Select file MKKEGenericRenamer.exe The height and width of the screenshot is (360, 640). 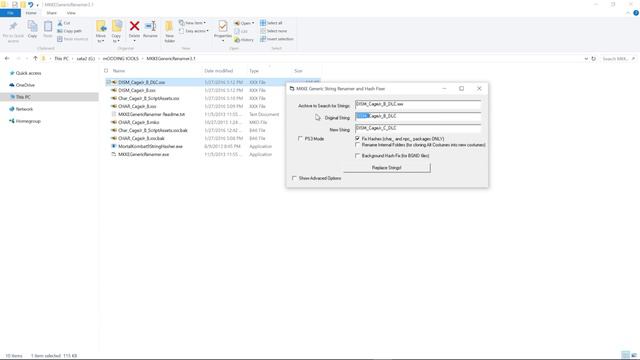pyautogui.click(x=143, y=154)
